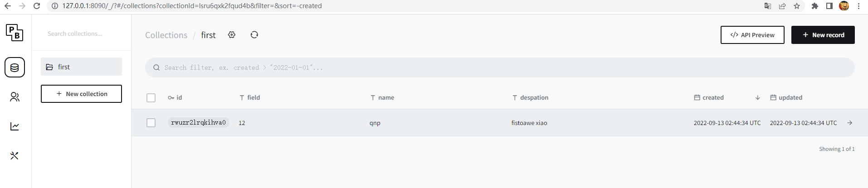
Task: Focus the search filter input
Action: [x=500, y=67]
